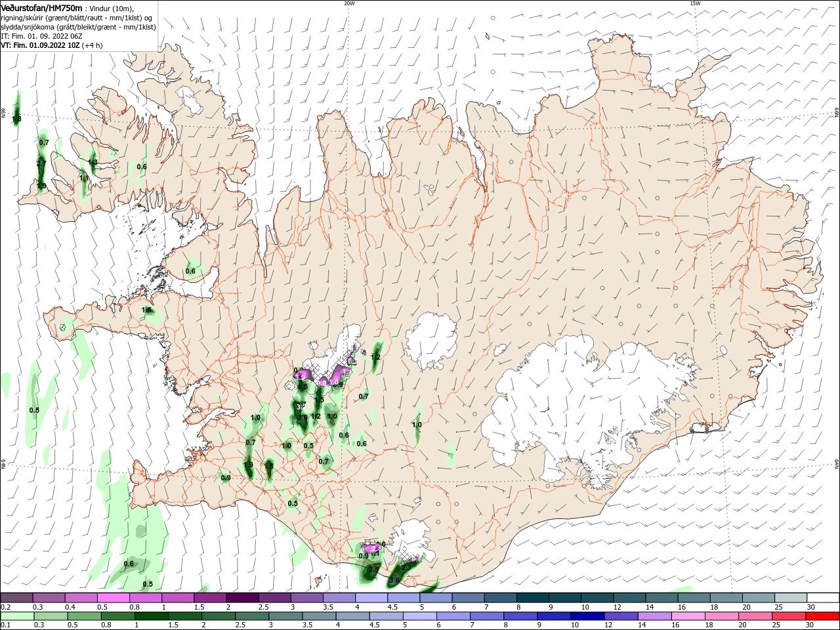
Task: Click the red 30 swatch in the rain scale
Action: pyautogui.click(x=822, y=616)
